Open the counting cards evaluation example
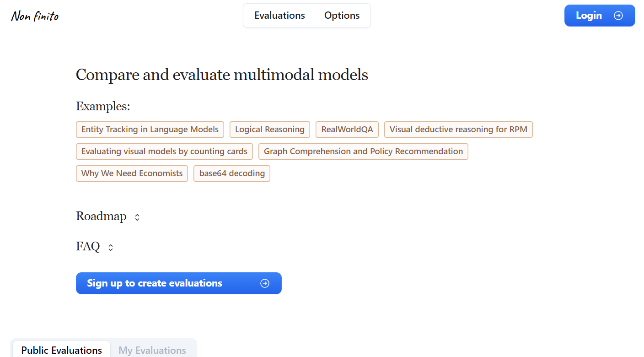Viewport: 644px width, 357px height. [x=164, y=151]
